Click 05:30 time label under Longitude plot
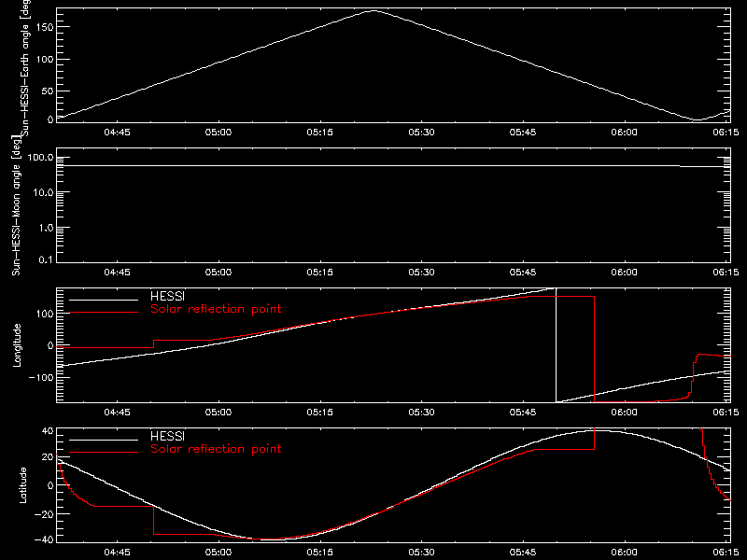Viewport: 747px width, 560px height. tap(422, 412)
